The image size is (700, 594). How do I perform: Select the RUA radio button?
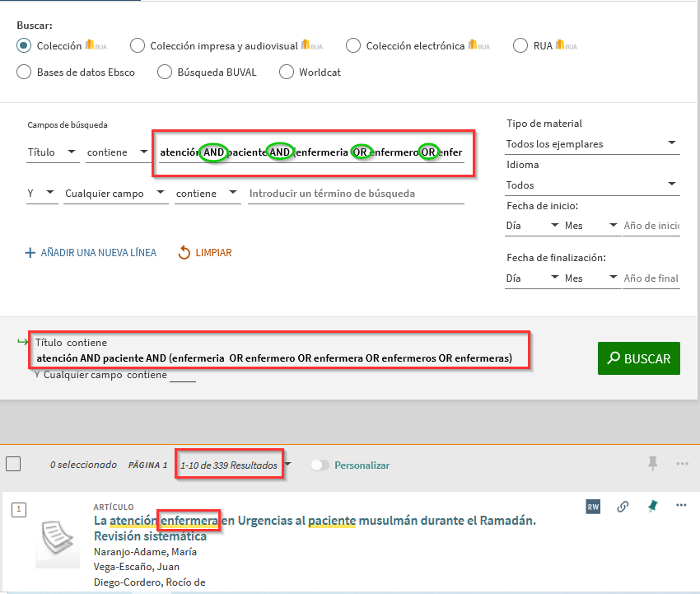tap(520, 45)
